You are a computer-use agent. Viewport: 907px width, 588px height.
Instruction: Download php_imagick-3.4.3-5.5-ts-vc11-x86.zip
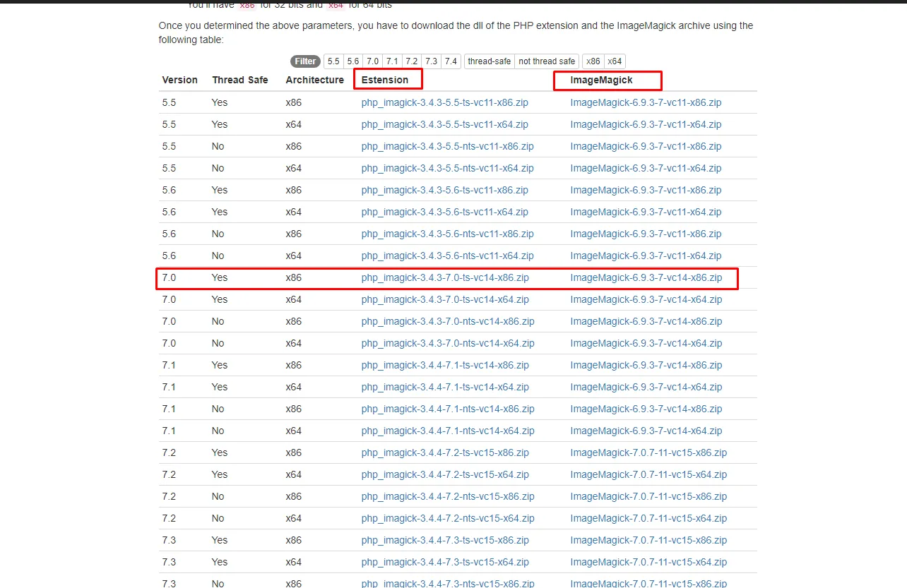click(x=445, y=102)
